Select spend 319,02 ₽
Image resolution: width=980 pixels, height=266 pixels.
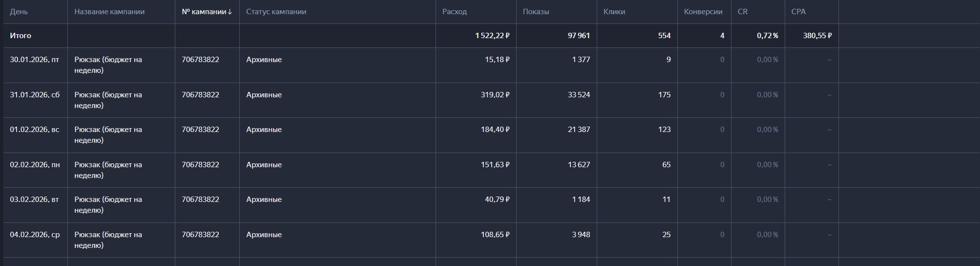(495, 95)
